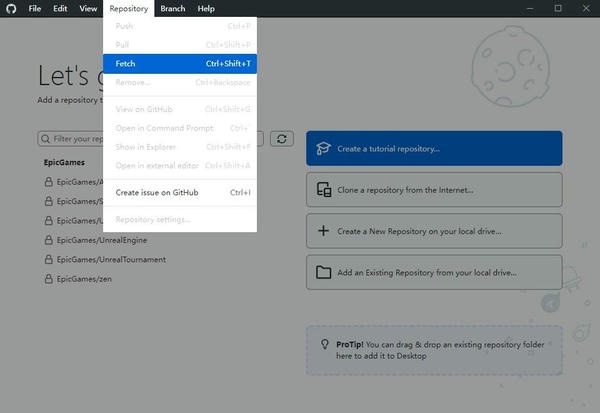Click Clone a repository from the Internet

pos(434,190)
